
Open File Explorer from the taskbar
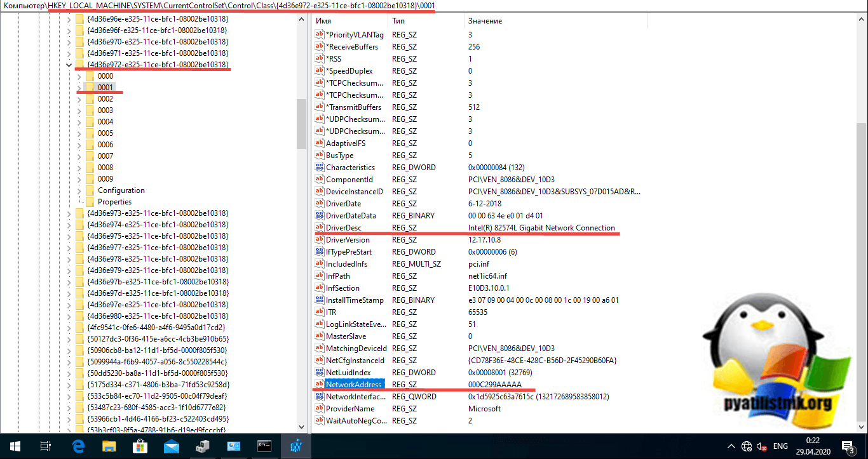click(109, 446)
